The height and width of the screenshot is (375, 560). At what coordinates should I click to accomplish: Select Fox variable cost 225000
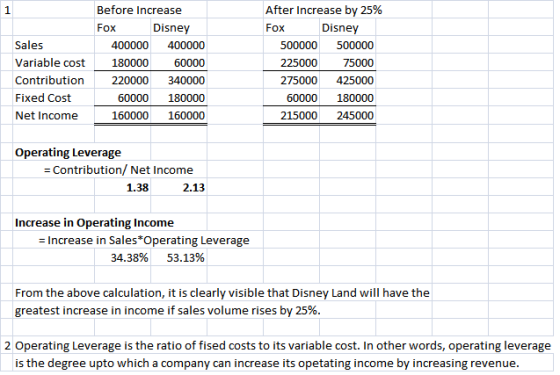pos(299,63)
